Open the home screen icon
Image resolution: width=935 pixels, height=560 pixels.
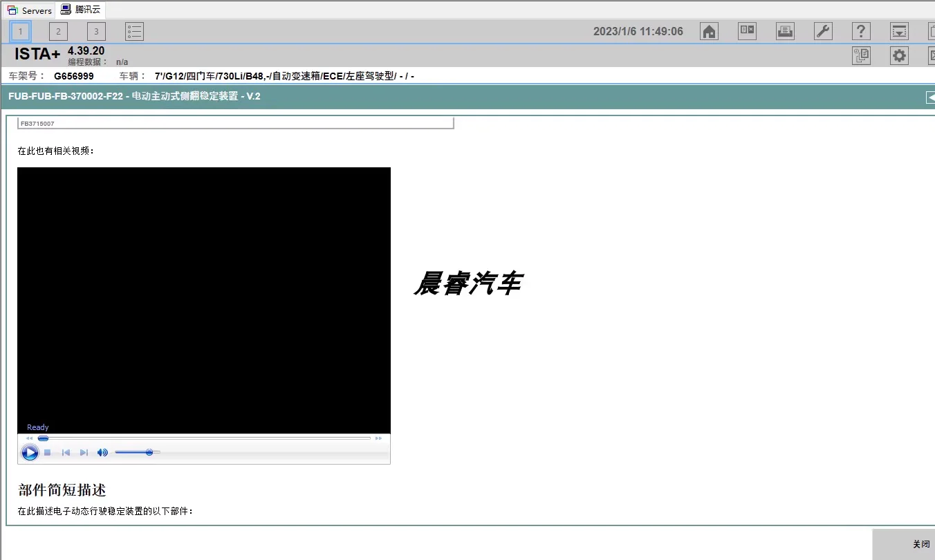coord(709,31)
